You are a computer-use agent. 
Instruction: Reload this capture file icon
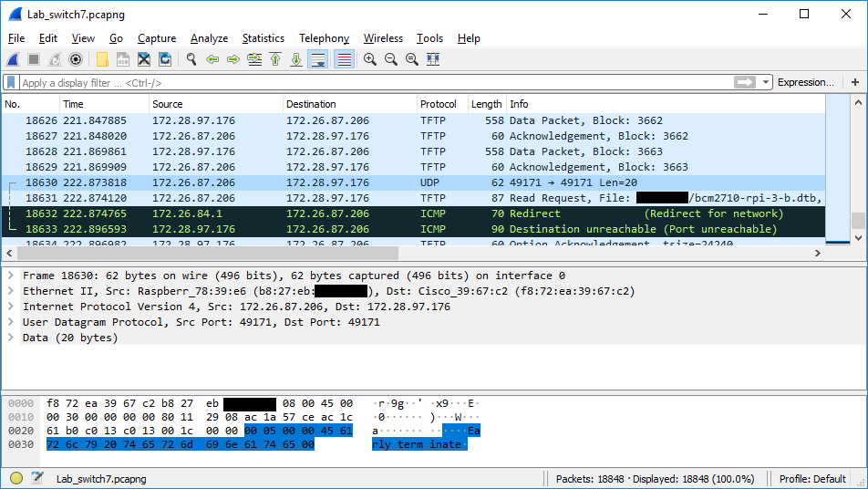165,59
